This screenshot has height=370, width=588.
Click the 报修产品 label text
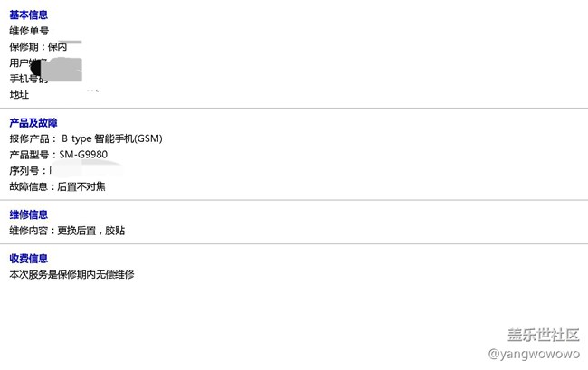pyautogui.click(x=30, y=138)
